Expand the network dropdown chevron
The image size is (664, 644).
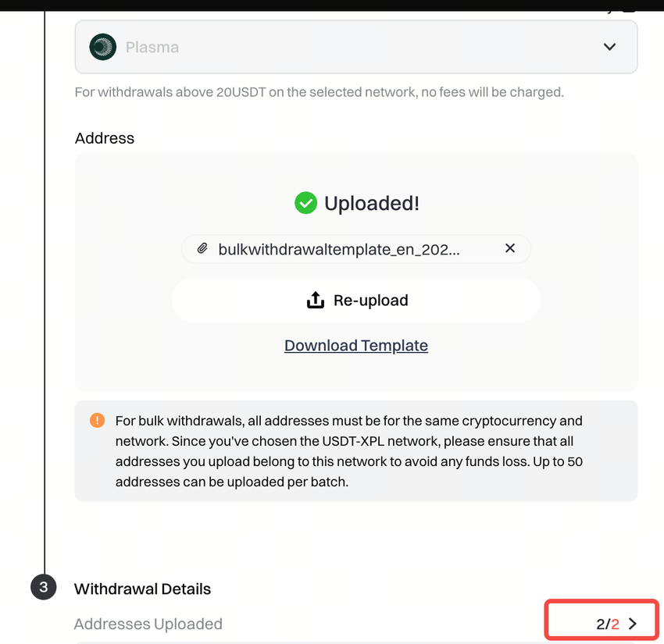(x=609, y=47)
